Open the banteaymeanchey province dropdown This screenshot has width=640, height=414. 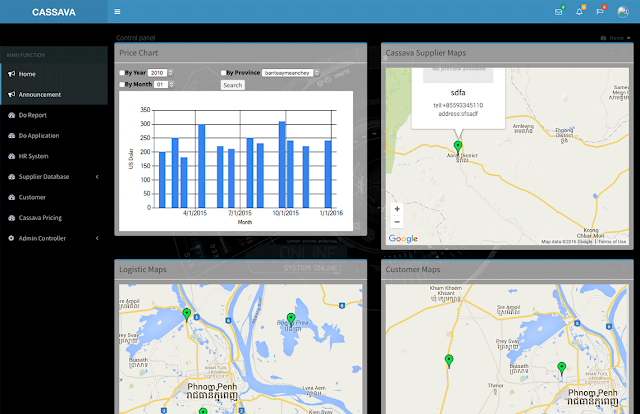click(x=290, y=73)
